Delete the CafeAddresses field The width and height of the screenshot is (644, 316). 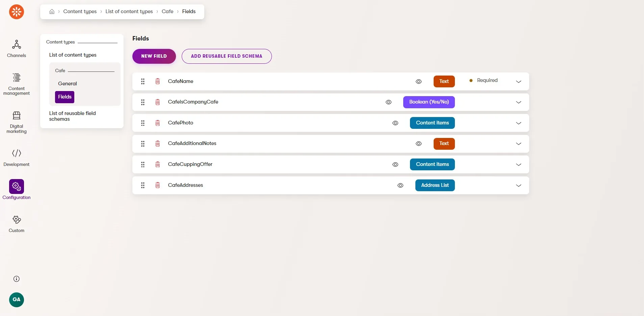pos(157,185)
